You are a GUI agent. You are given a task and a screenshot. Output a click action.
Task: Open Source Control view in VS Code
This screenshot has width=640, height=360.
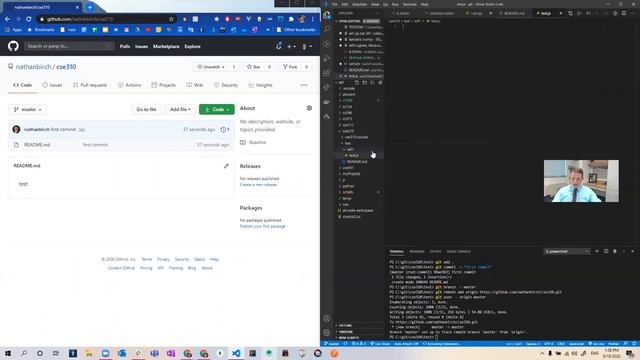click(327, 44)
